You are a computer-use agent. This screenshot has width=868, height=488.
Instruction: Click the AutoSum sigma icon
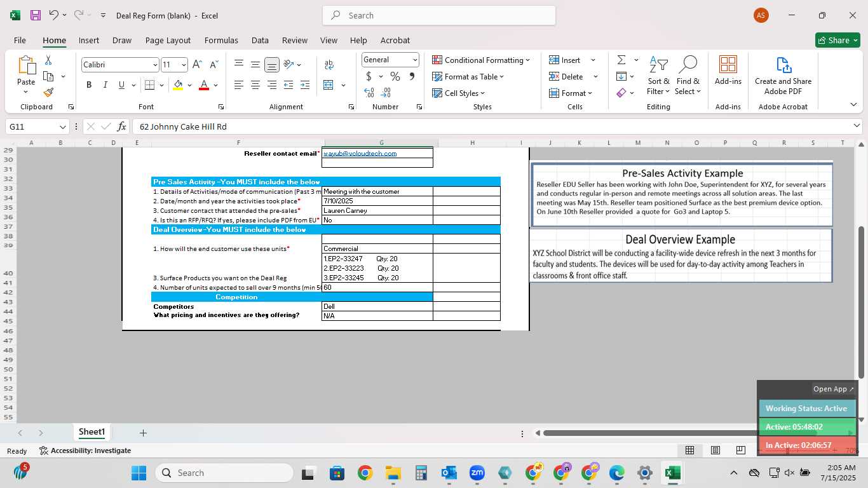(x=621, y=60)
